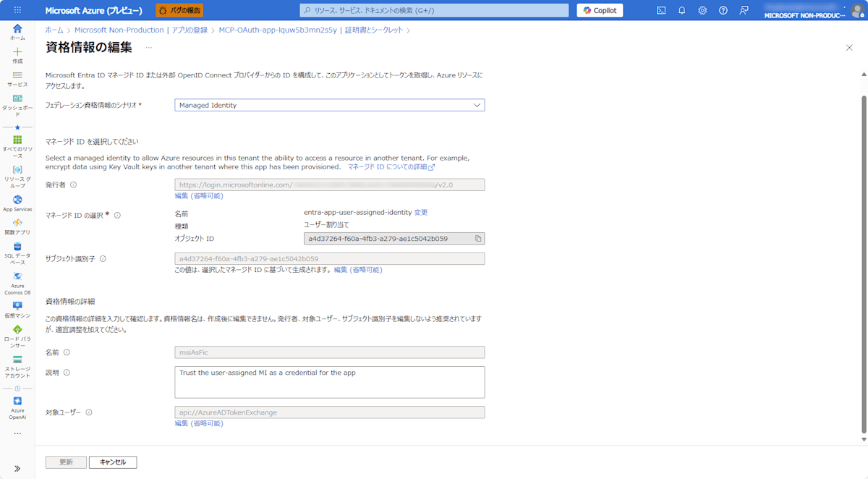868x479 pixels.
Task: Open Certificates and secrets breadcrumb link
Action: tap(374, 30)
